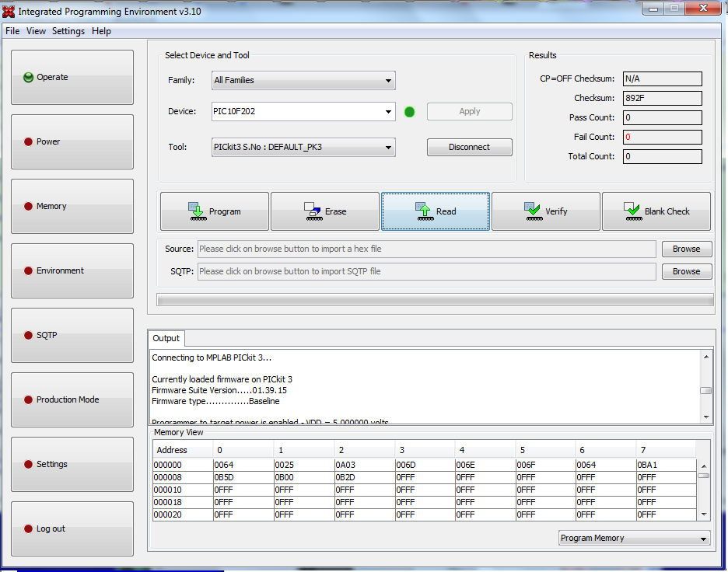Screen dimensions: 728x572
Task: Open the File menu
Action: click(12, 31)
